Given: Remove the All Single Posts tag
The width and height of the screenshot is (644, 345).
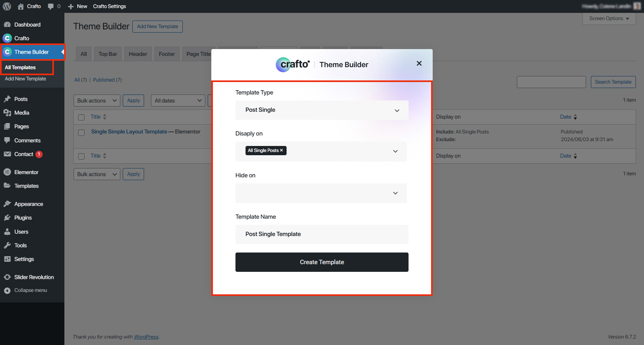Looking at the screenshot, I should tap(281, 150).
